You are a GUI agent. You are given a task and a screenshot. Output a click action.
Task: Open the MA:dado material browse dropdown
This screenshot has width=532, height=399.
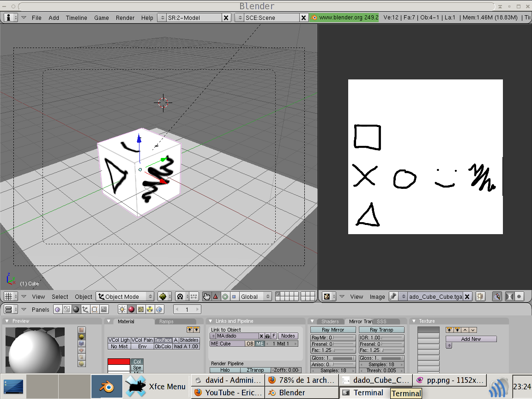coord(213,336)
